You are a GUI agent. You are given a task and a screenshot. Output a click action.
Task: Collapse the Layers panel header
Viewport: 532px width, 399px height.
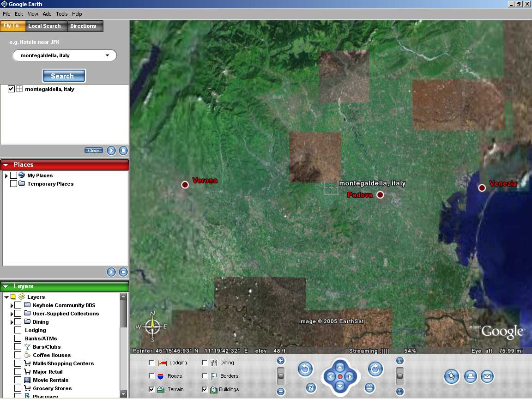point(6,286)
